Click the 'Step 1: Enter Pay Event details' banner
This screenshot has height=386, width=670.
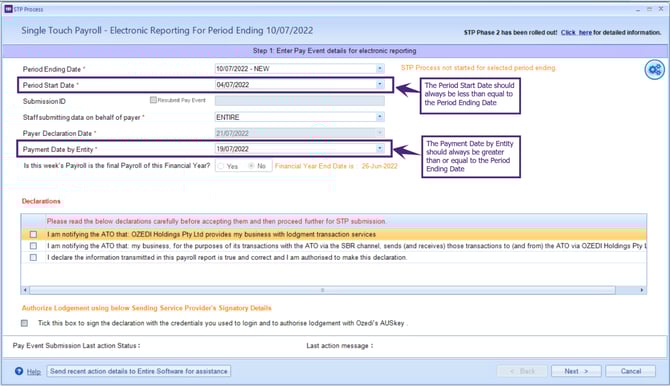pyautogui.click(x=335, y=50)
